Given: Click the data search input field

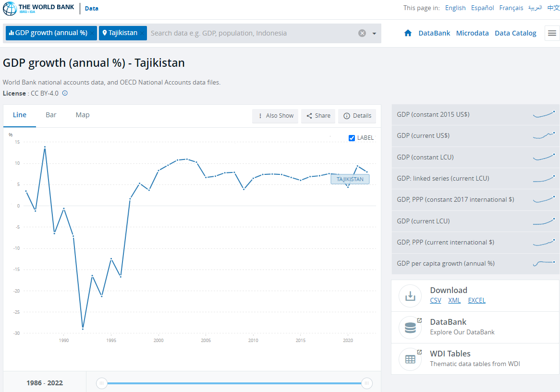Looking at the screenshot, I should (250, 33).
